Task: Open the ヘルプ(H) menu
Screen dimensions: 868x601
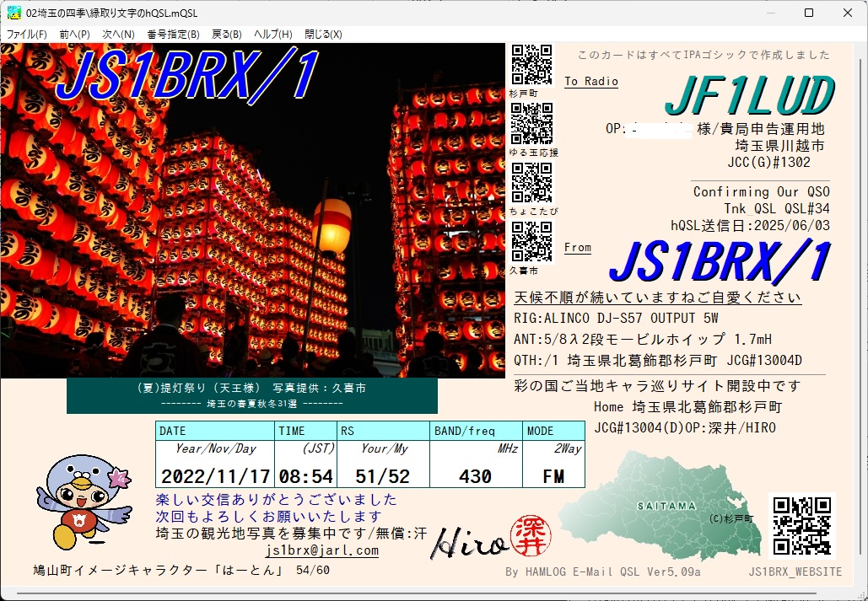Action: point(272,35)
